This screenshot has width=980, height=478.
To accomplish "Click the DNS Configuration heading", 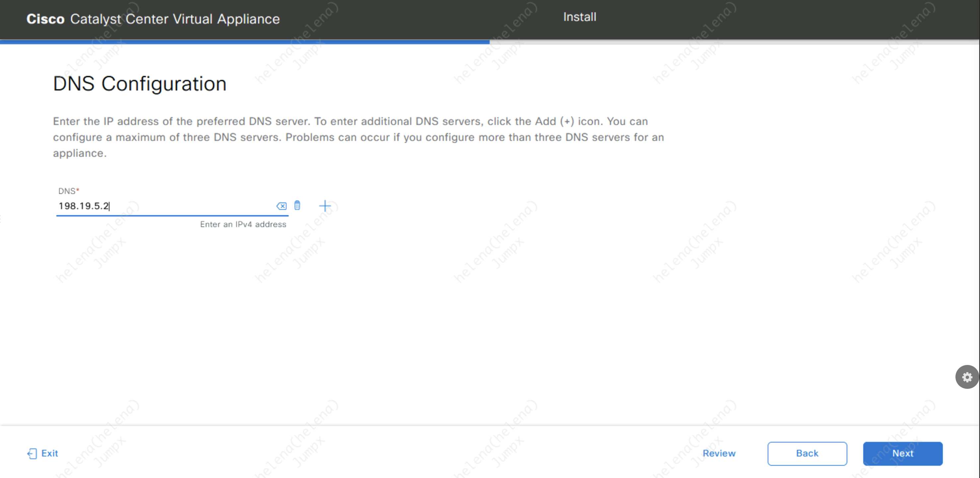I will [140, 84].
